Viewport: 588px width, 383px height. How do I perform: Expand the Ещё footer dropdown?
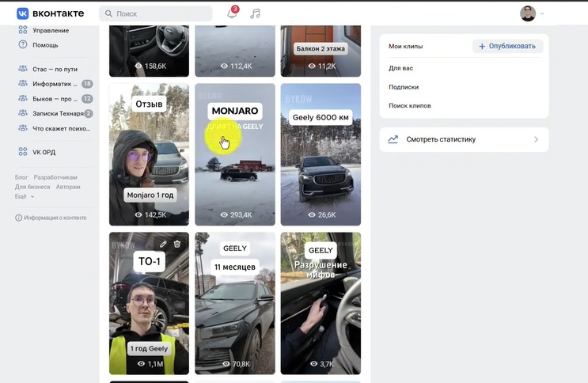point(25,196)
